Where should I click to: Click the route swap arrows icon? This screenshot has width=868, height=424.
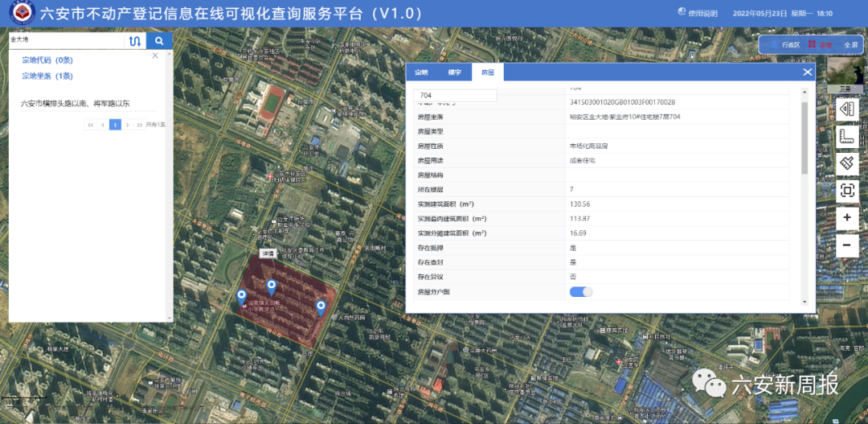click(135, 40)
